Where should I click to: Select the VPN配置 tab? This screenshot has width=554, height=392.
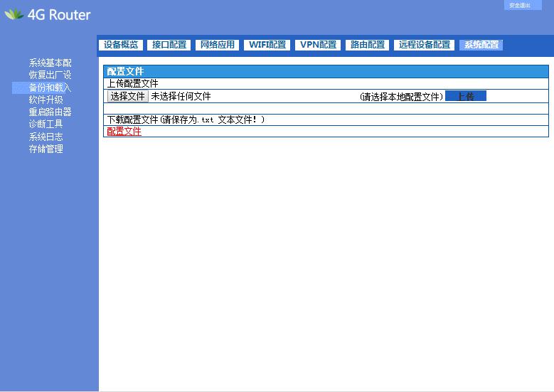click(x=318, y=45)
